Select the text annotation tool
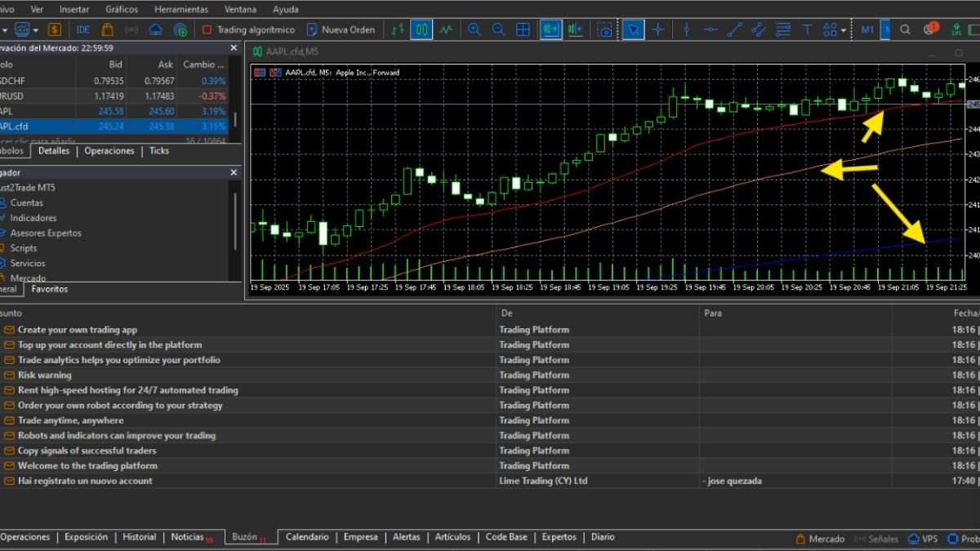980x551 pixels. (x=807, y=29)
